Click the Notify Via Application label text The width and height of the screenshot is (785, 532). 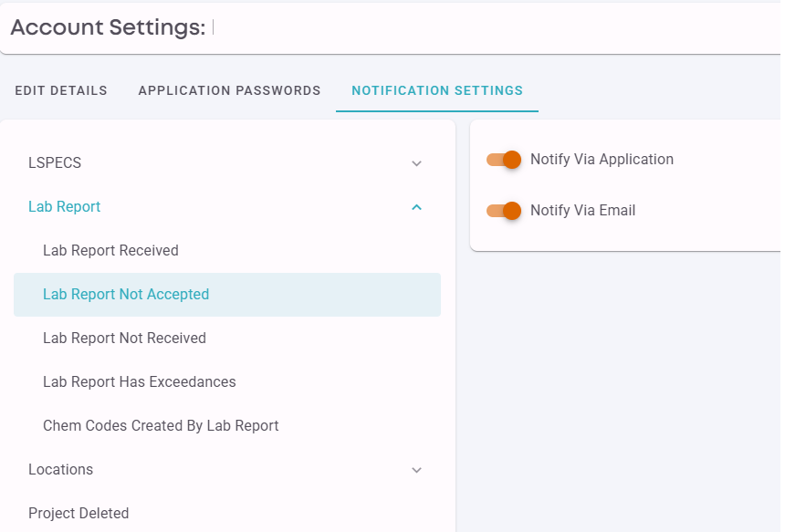(602, 159)
